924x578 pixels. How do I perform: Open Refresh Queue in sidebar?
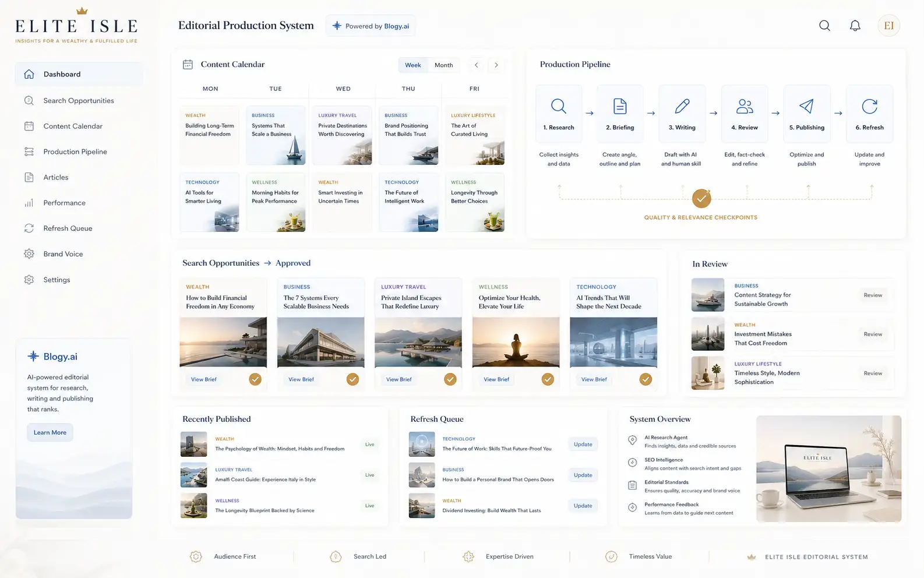79,228
